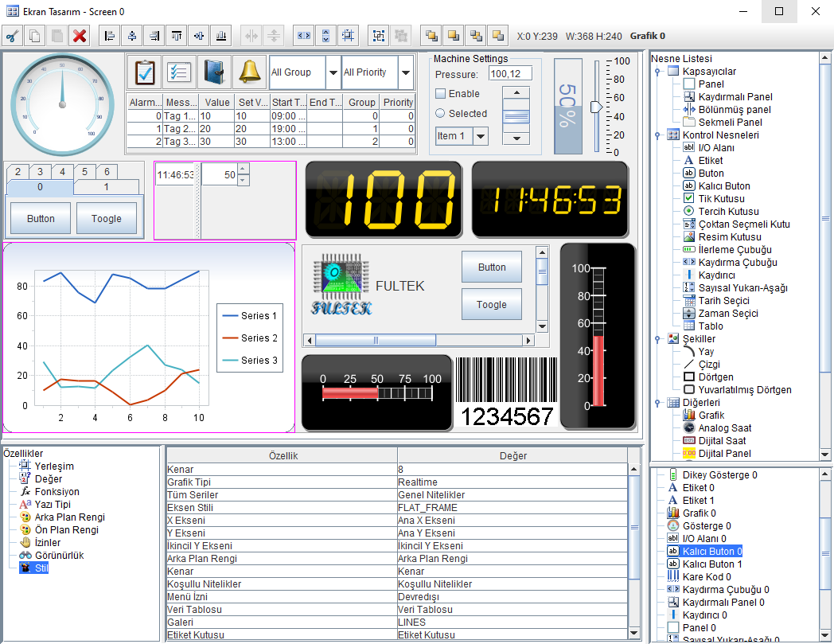Click the alarm bell icon above the alarm table
This screenshot has height=644, width=834.
(248, 72)
